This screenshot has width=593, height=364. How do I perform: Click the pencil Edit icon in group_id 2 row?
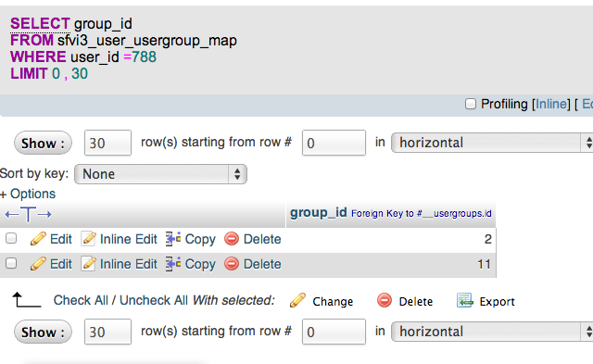click(x=38, y=239)
